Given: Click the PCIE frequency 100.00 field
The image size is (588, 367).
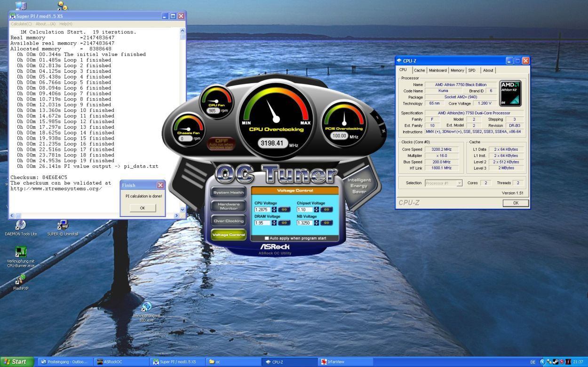Looking at the screenshot, I should point(339,136).
